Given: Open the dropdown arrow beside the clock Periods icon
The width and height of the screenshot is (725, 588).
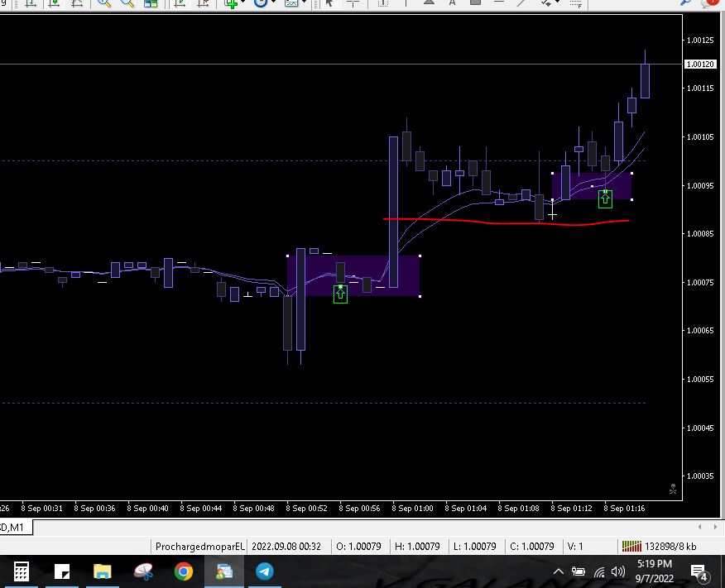Looking at the screenshot, I should [x=274, y=2].
